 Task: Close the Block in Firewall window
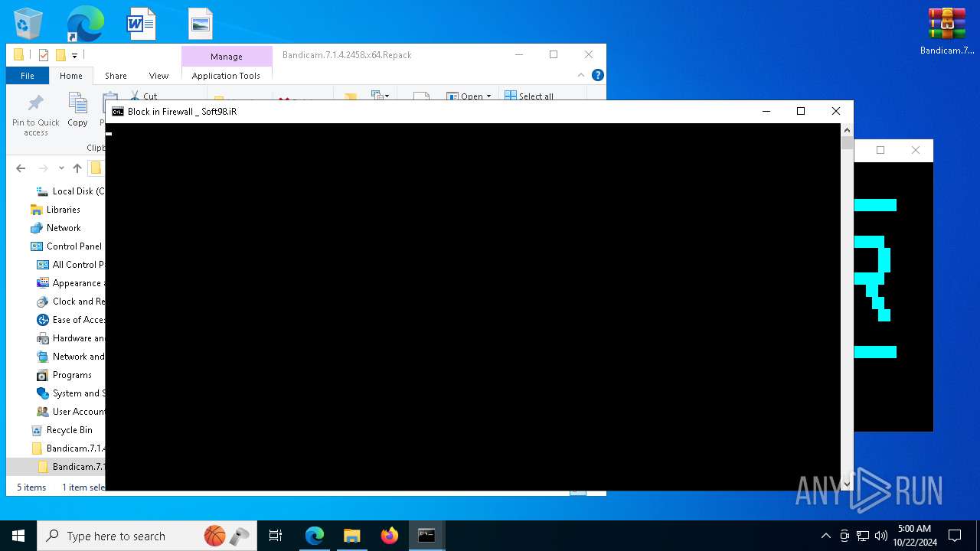[835, 111]
